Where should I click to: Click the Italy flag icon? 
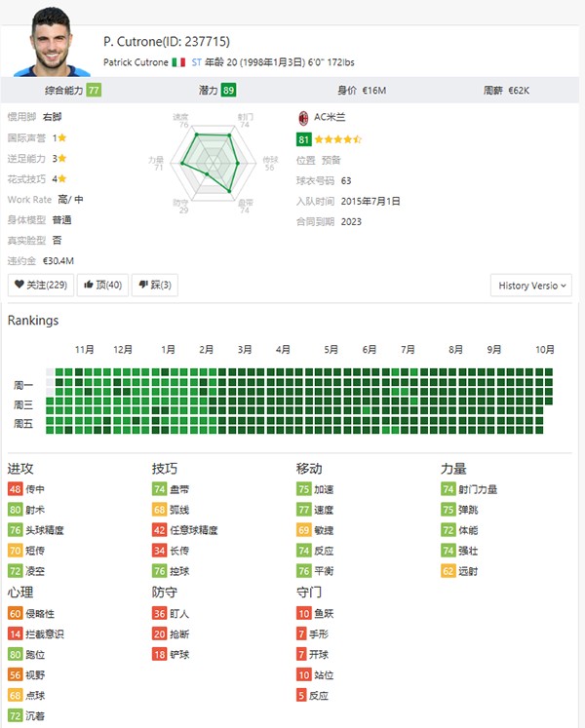tap(178, 62)
